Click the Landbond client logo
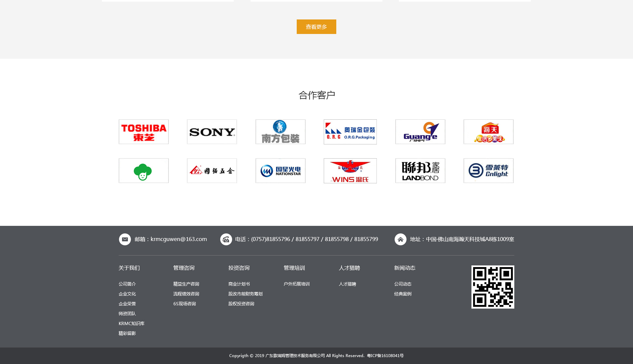This screenshot has width=633, height=364. tap(420, 171)
